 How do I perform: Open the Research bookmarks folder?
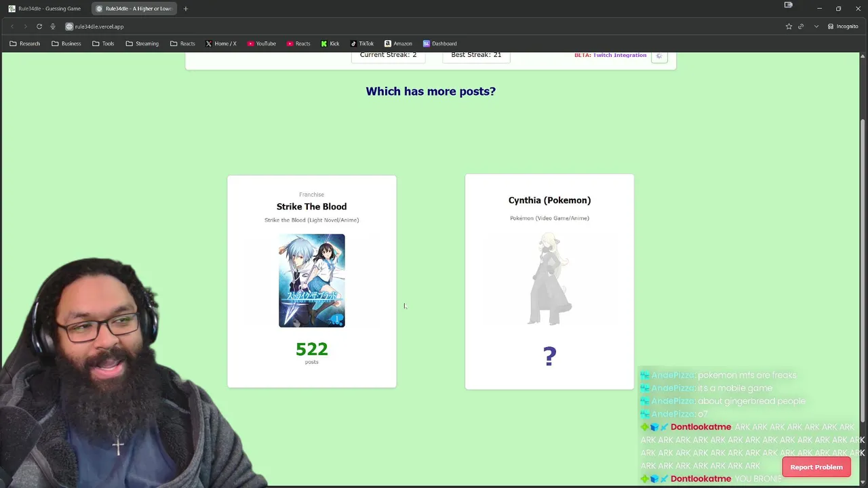point(25,43)
